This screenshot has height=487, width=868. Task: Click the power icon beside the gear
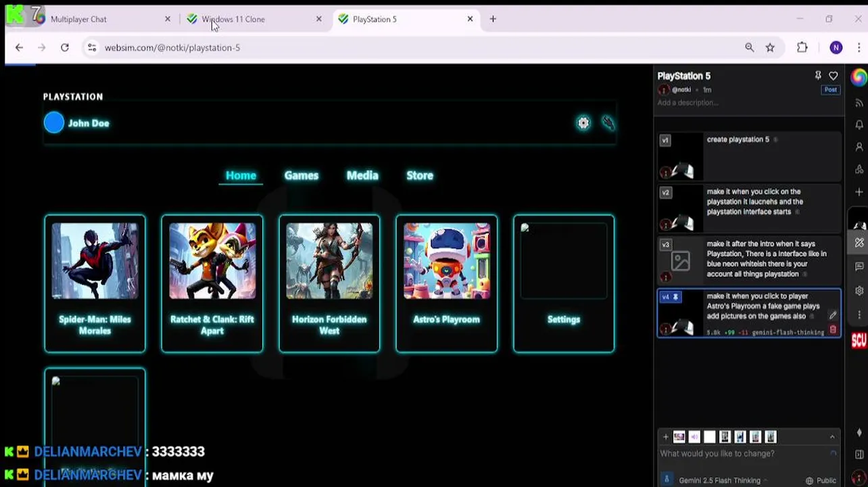pos(608,123)
